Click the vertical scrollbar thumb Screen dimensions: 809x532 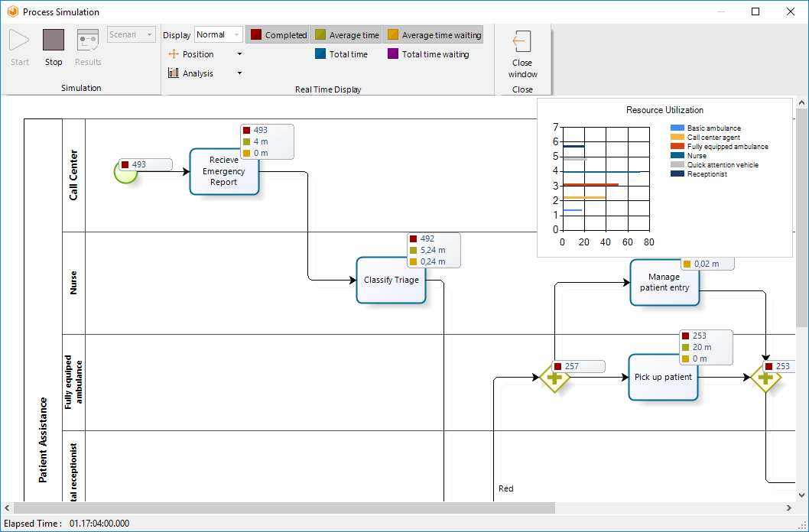pos(802,218)
